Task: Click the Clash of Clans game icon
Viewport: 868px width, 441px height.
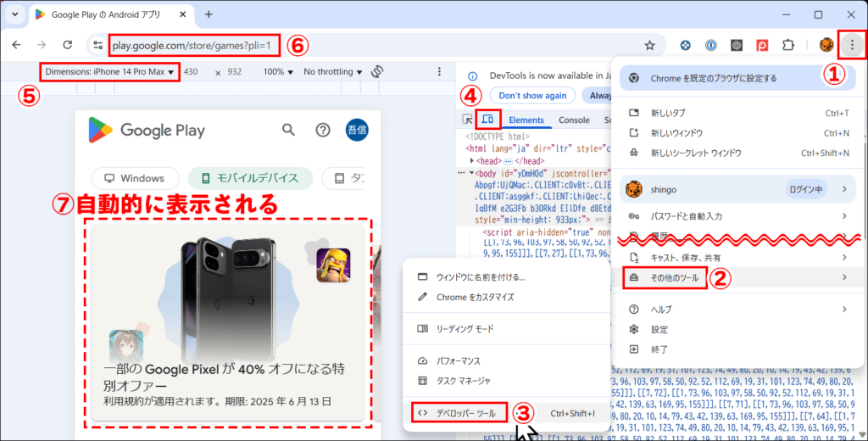Action: point(333,265)
